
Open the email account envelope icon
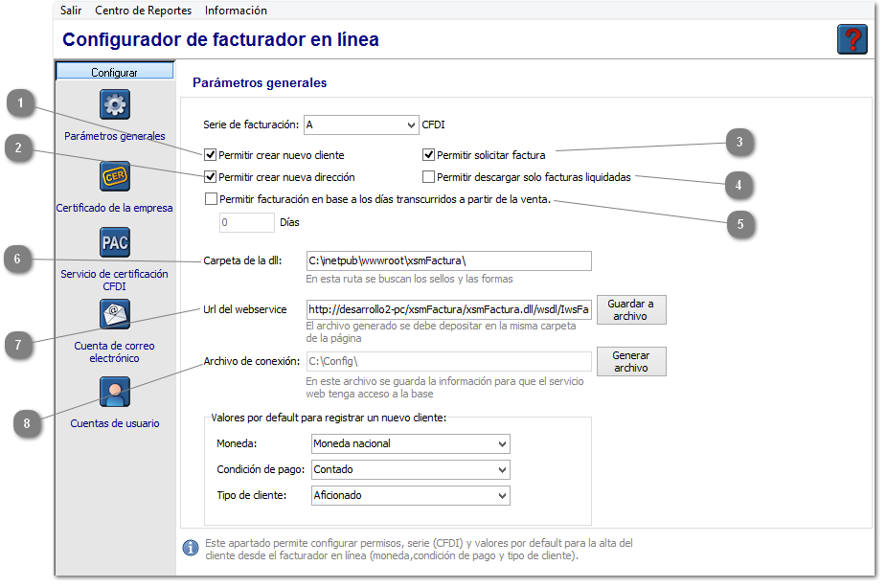pyautogui.click(x=115, y=314)
